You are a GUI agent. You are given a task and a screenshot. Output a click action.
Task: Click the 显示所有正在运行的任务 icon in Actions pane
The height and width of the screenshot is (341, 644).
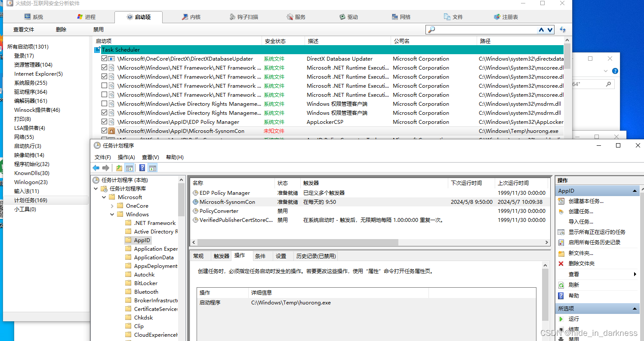click(x=561, y=232)
